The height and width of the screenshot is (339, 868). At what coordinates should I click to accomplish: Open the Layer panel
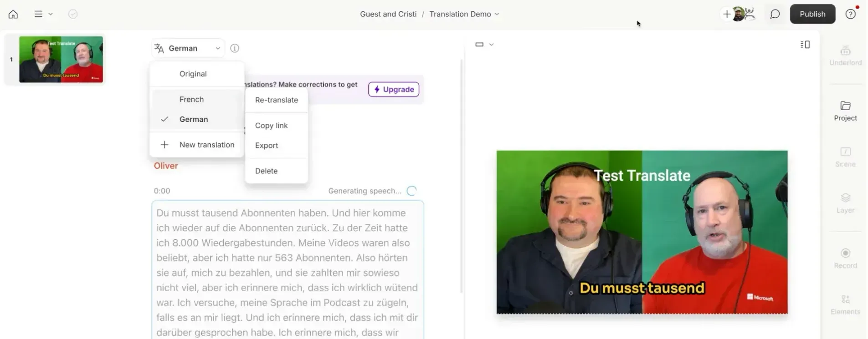coord(845,203)
